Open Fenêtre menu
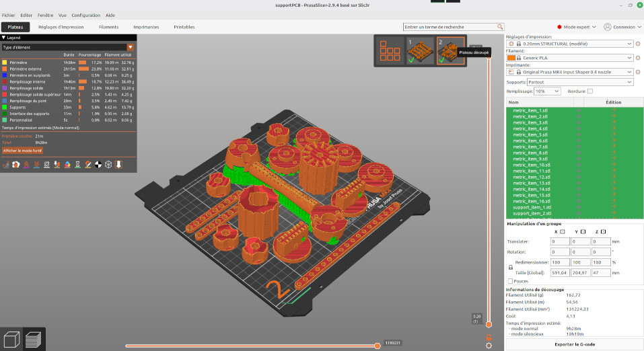The image size is (644, 351). (45, 15)
